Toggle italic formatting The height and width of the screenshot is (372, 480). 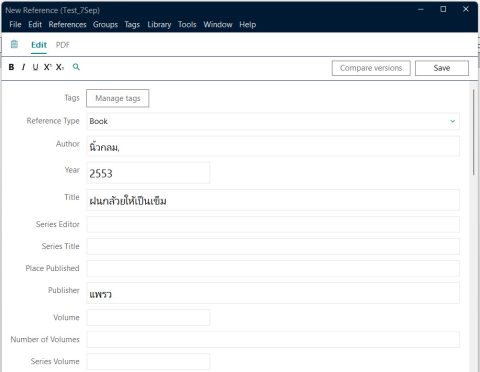23,67
